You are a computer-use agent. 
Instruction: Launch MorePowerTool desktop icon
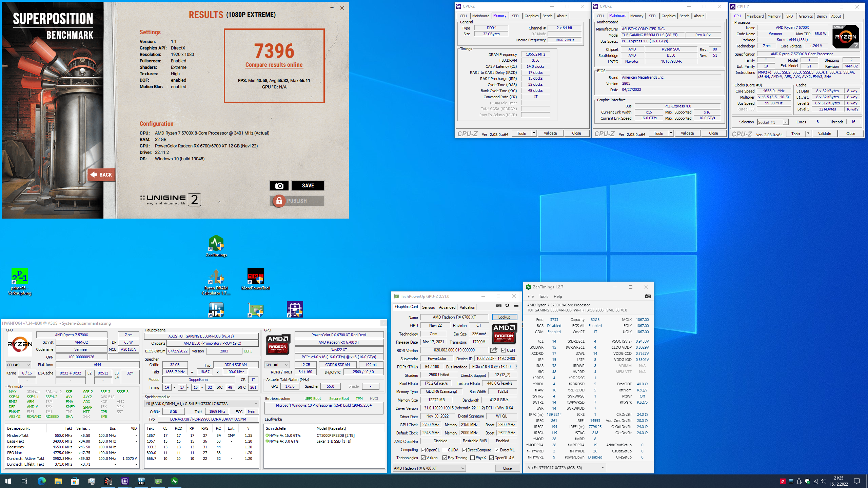[255, 280]
